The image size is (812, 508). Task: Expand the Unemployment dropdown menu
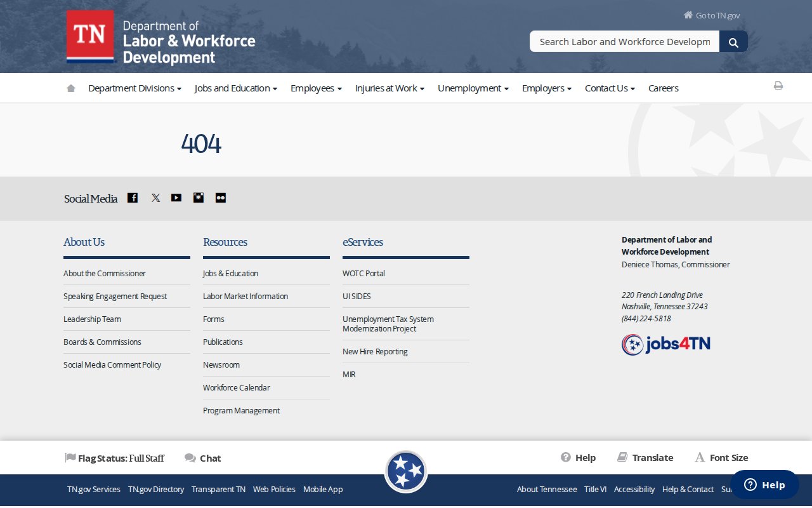[x=473, y=88]
